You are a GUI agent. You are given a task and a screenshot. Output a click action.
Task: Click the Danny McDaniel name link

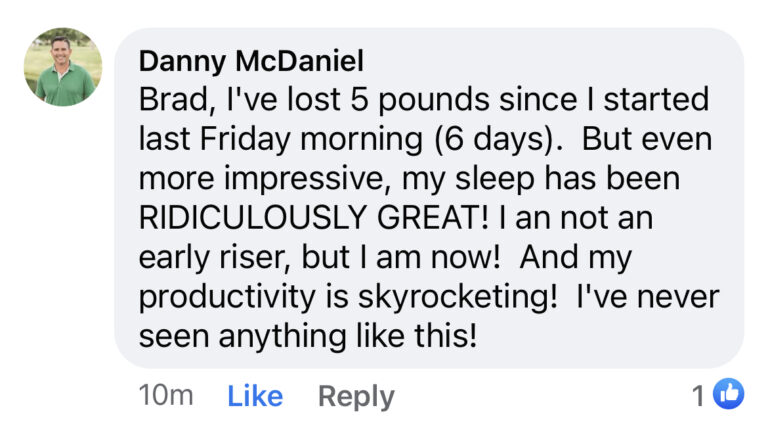pyautogui.click(x=251, y=61)
